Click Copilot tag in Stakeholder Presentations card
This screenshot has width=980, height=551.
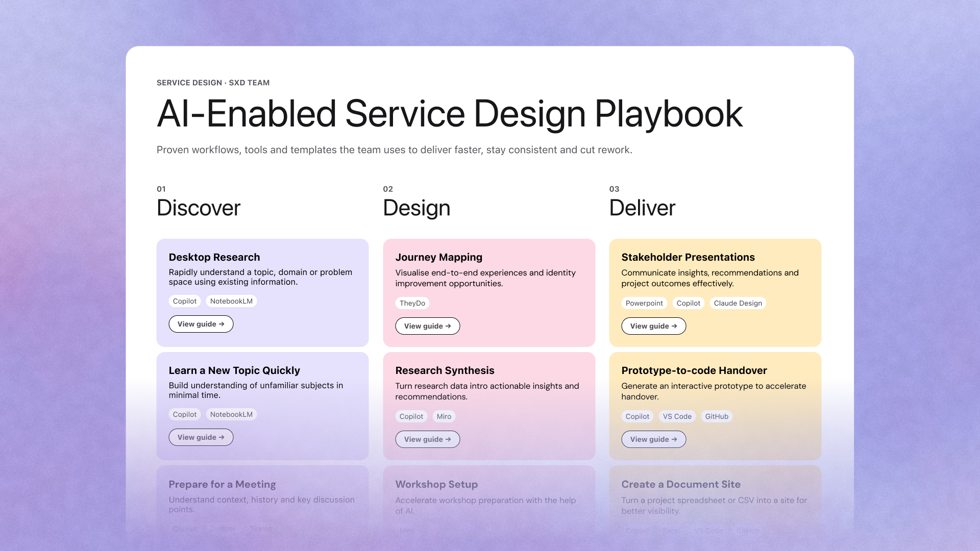(x=689, y=303)
